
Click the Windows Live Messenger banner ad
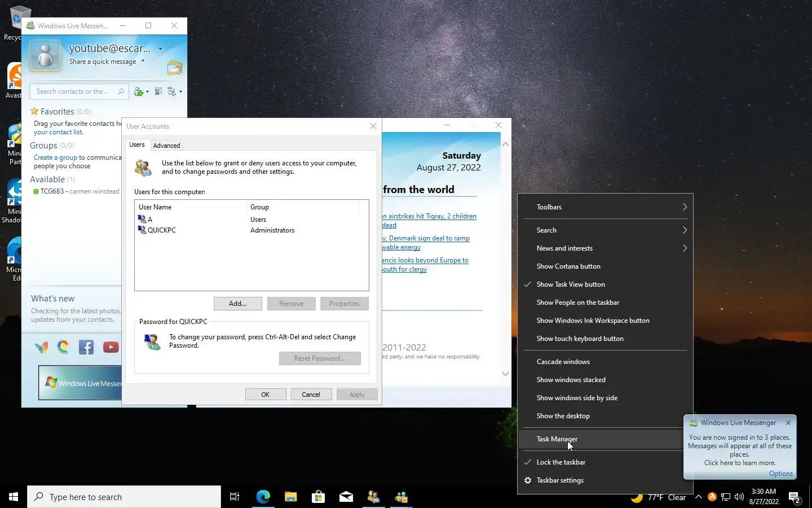click(80, 383)
